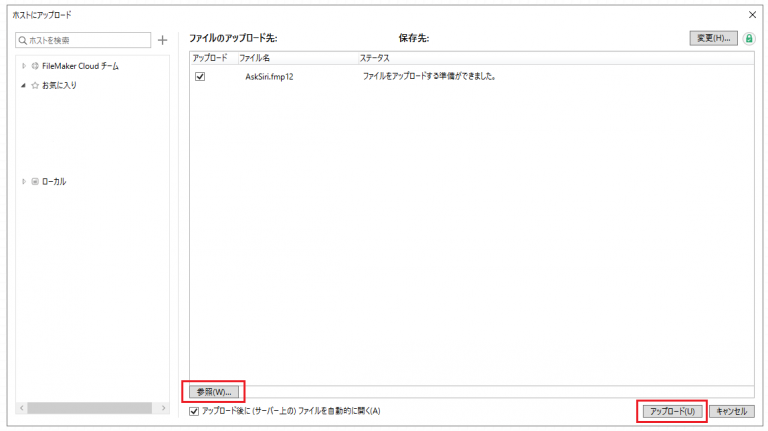The width and height of the screenshot is (768, 431).
Task: Click the FileMaker Cloud globe icon
Action: 35,66
